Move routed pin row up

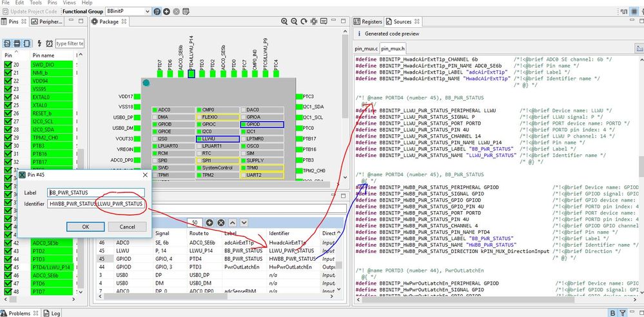(233, 223)
